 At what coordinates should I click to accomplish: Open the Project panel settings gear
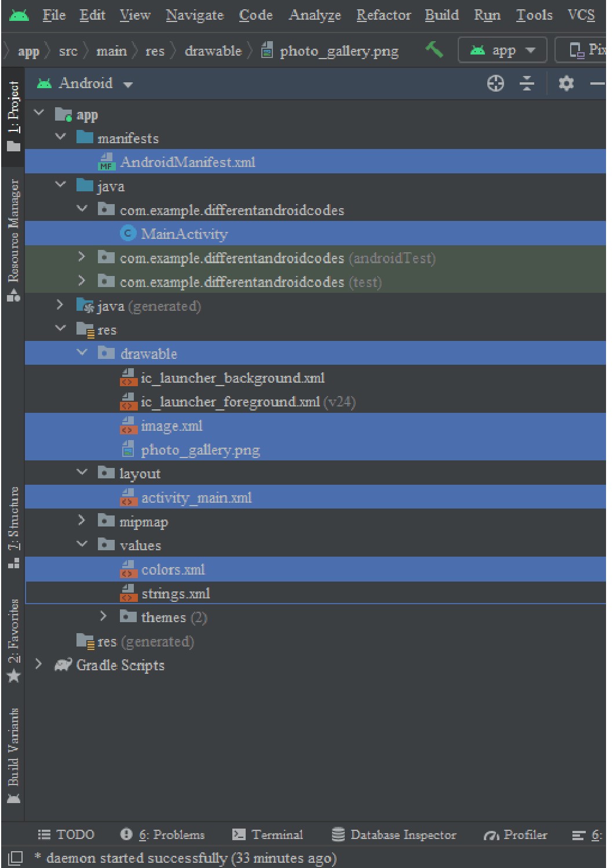point(566,83)
